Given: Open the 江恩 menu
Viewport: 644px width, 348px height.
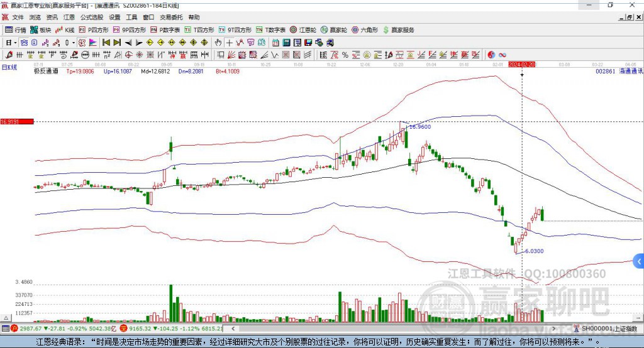Looking at the screenshot, I should (x=69, y=17).
